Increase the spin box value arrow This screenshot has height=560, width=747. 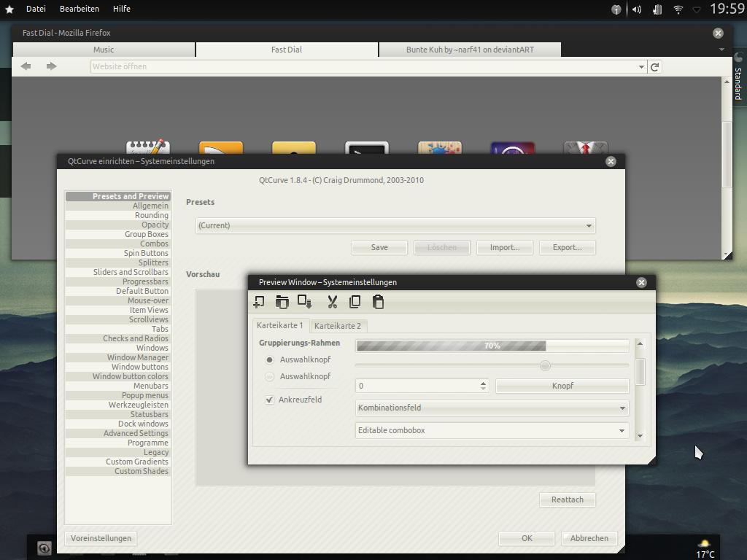483,383
